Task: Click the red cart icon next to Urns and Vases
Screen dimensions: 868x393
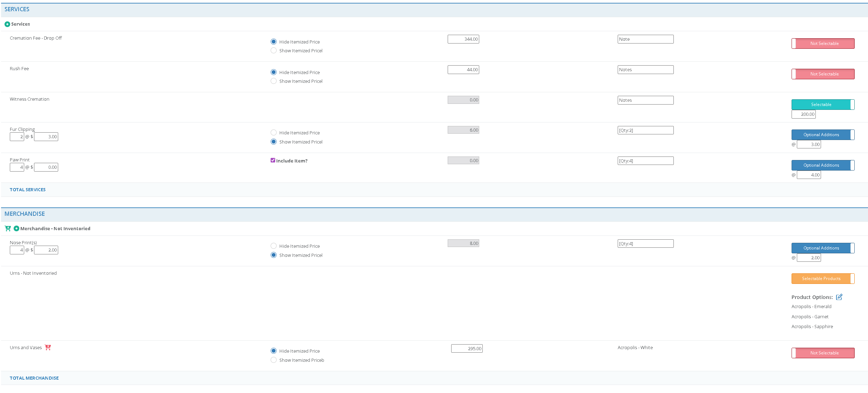Action: [x=48, y=347]
